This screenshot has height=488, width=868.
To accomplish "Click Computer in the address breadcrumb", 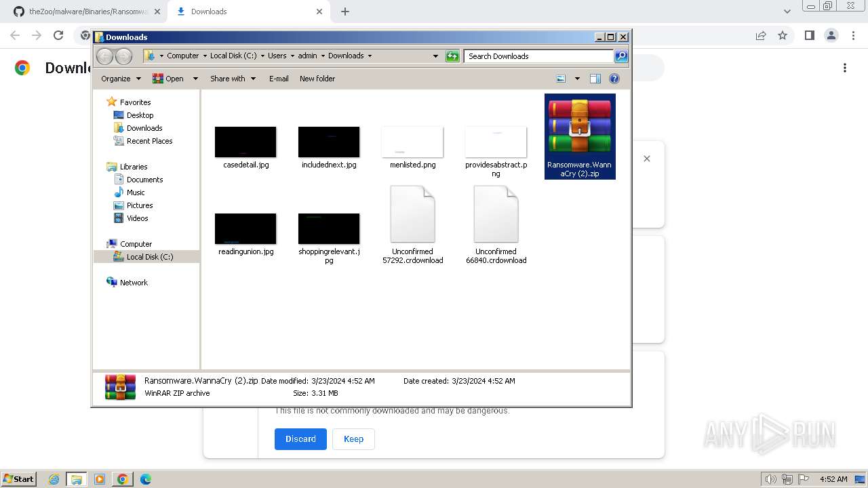I will [182, 56].
